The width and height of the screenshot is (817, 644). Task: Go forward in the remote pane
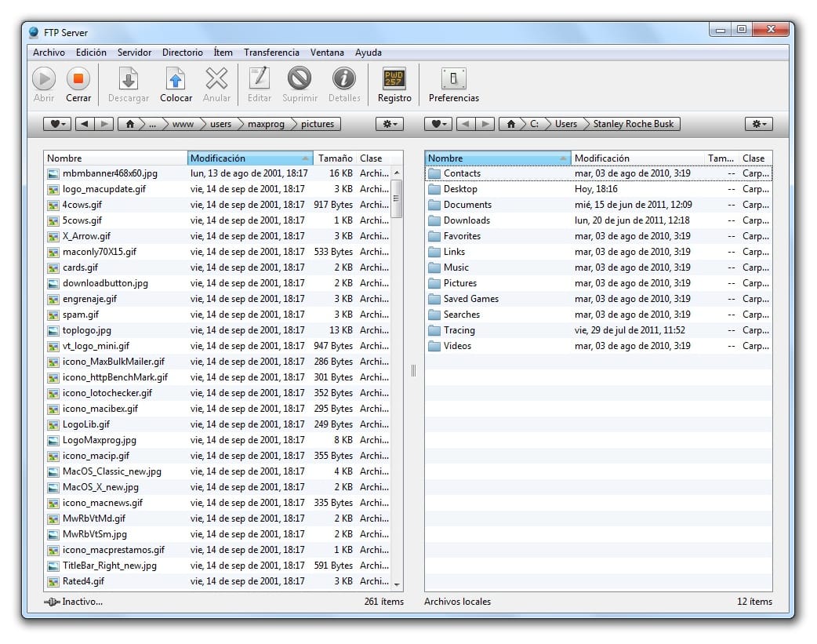click(103, 124)
